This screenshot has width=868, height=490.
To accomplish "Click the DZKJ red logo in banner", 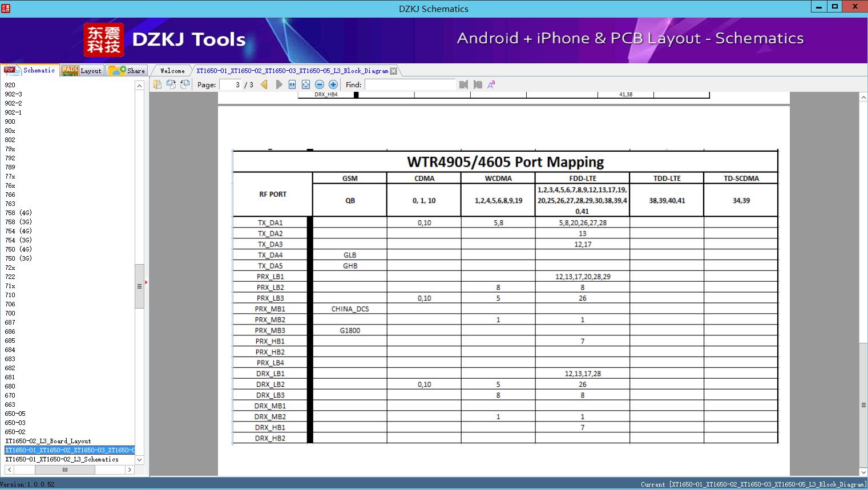I will click(x=103, y=40).
